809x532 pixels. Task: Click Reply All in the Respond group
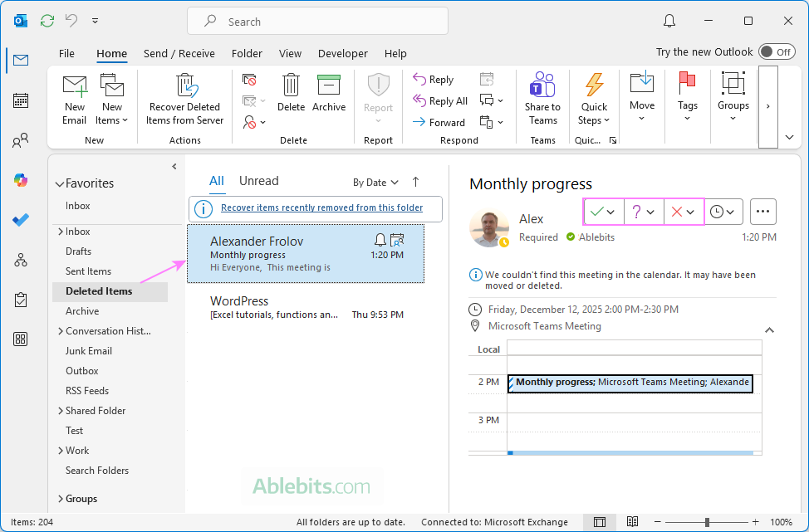[x=440, y=100]
